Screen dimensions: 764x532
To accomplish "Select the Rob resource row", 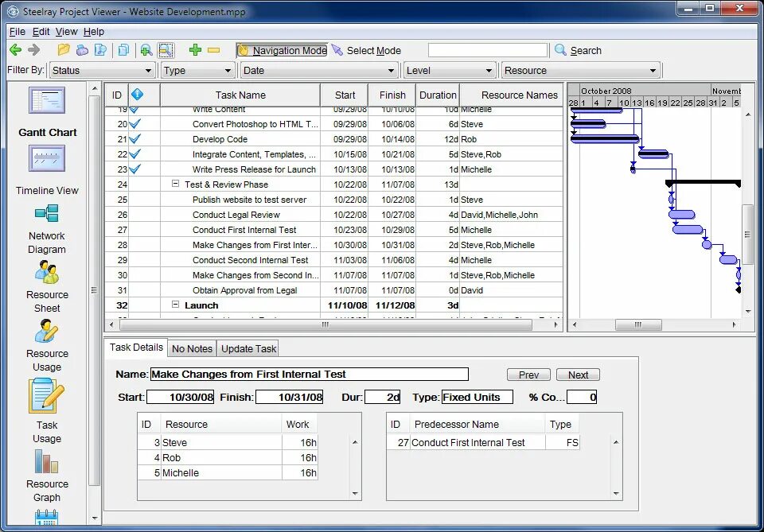I will (228, 457).
